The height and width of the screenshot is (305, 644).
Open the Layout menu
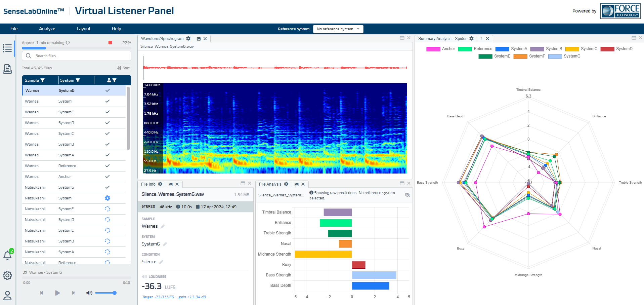(x=83, y=29)
